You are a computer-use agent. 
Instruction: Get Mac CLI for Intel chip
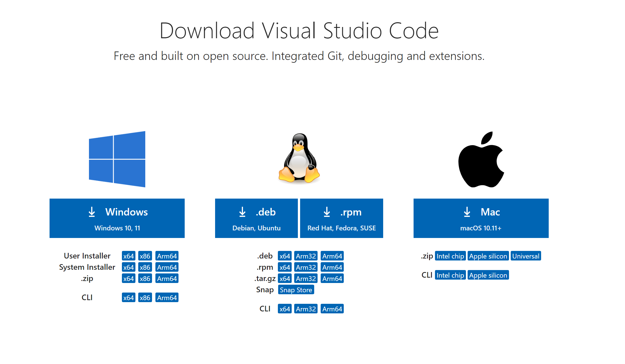pos(450,275)
